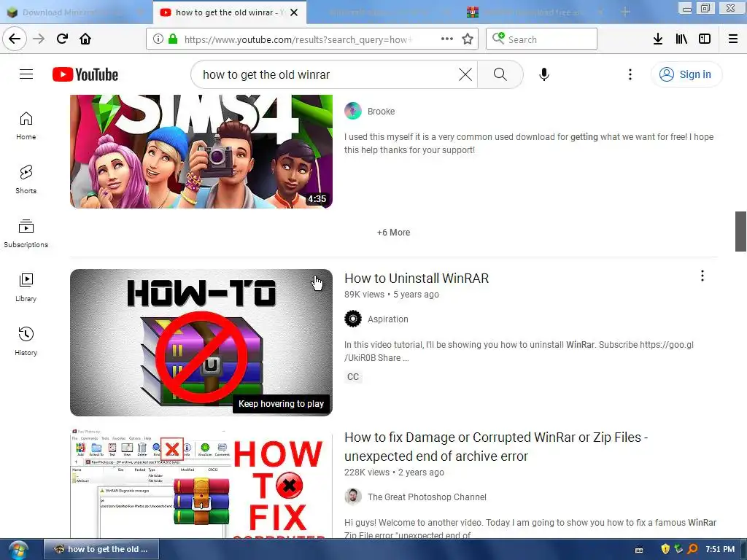The height and width of the screenshot is (560, 747).
Task: Open the browser home page icon
Action: click(x=85, y=39)
